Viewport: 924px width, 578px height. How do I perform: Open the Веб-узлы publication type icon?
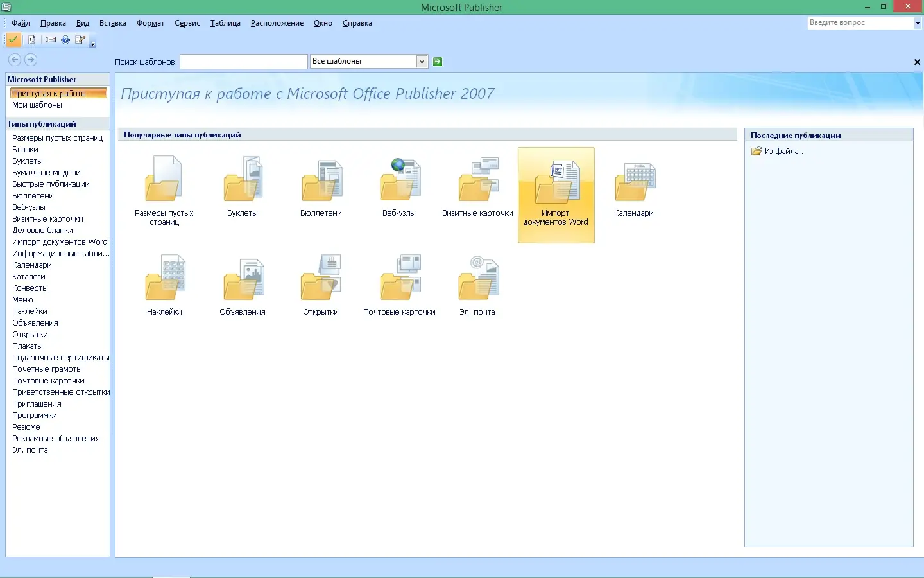click(399, 179)
